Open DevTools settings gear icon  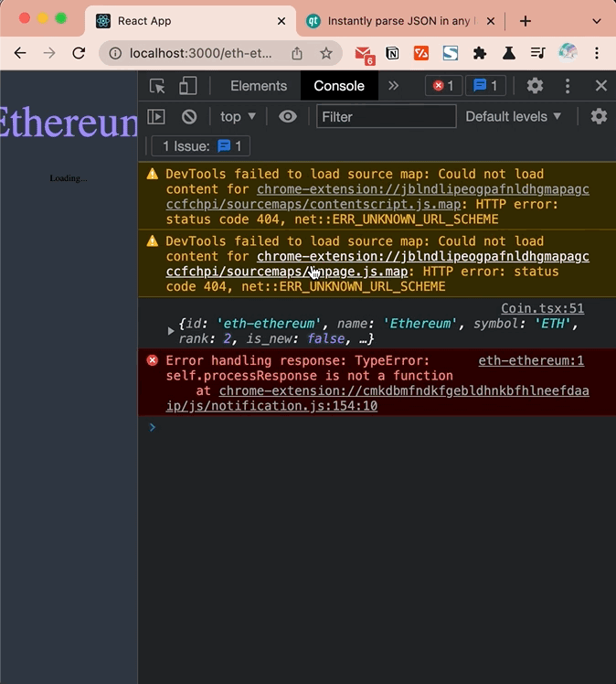tap(535, 86)
